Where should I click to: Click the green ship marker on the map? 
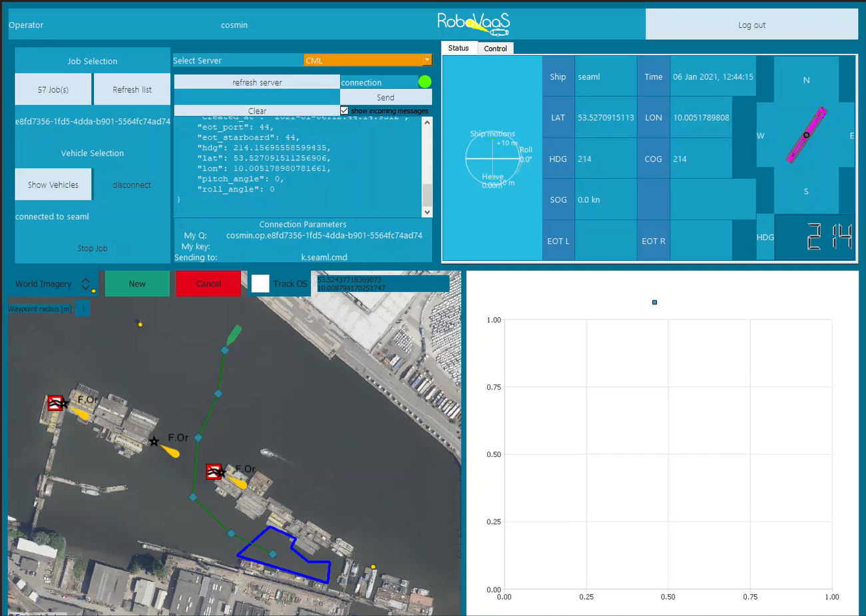234,335
